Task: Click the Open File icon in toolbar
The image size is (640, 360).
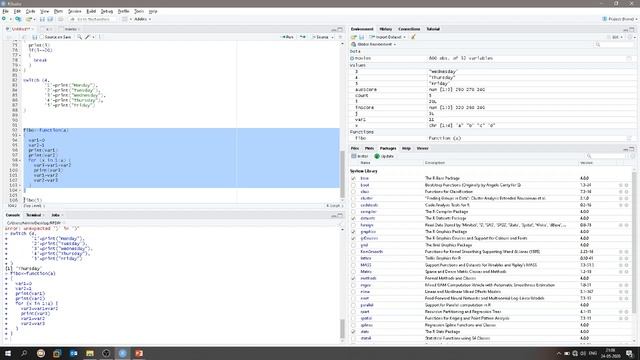Action: point(28,19)
